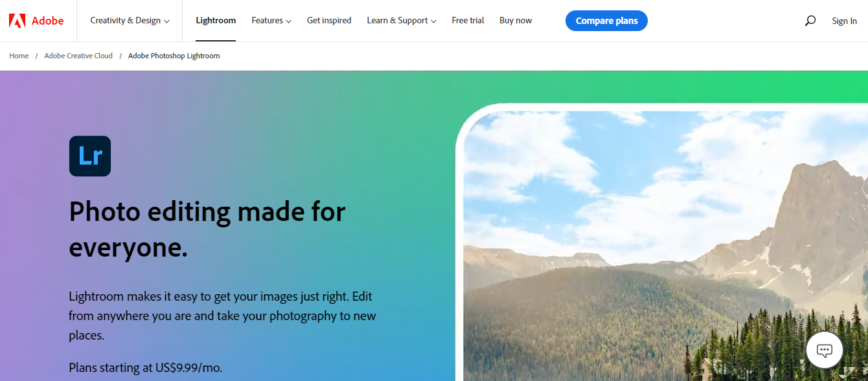Open the Get inspired menu item
This screenshot has width=868, height=381.
point(329,21)
